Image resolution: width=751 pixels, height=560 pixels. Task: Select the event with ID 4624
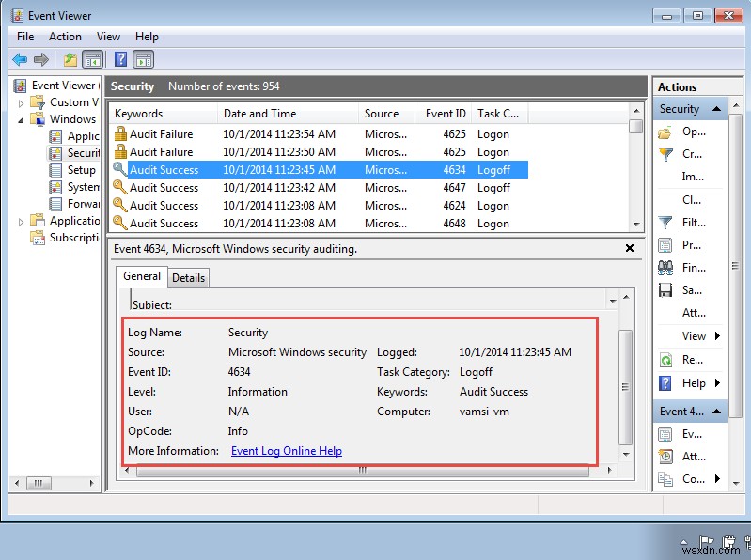[x=320, y=206]
